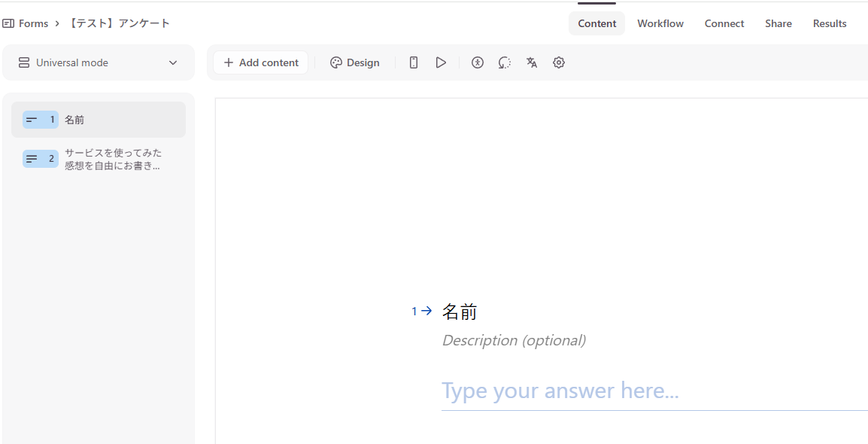Open mobile preview via phone icon

[x=414, y=62]
